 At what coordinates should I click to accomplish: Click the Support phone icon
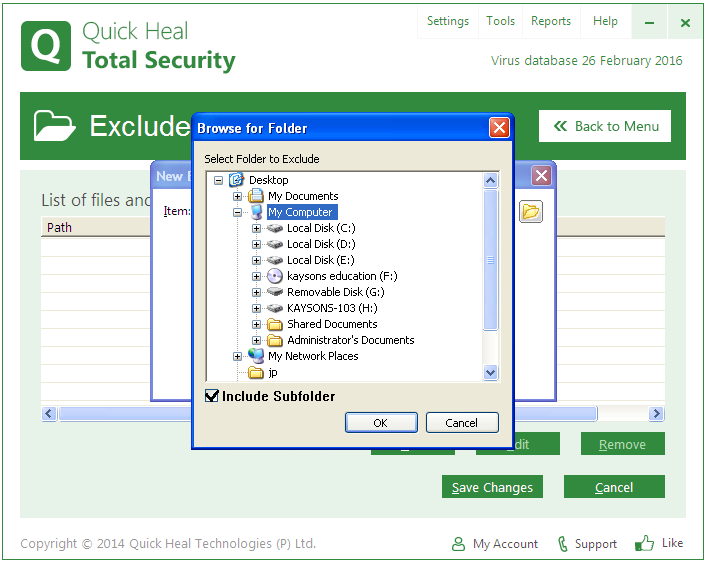564,544
